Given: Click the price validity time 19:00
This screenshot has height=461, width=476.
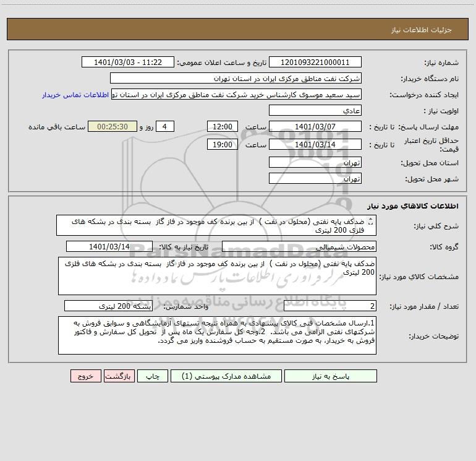Looking at the screenshot, I should coord(222,144).
